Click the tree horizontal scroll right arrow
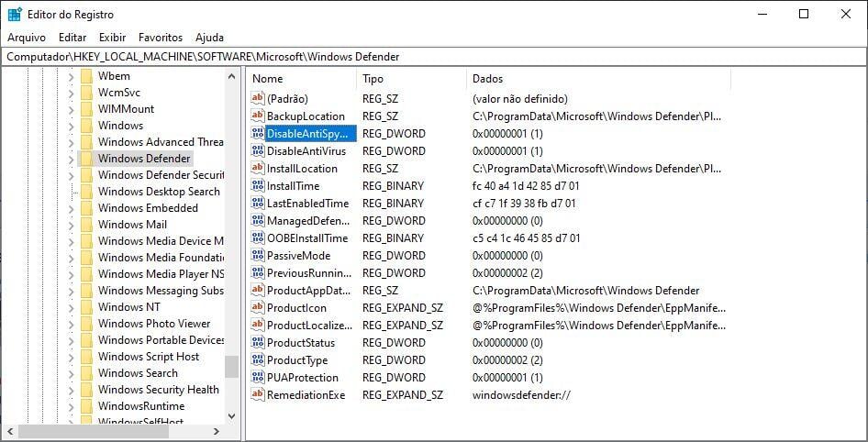The width and height of the screenshot is (868, 442). (217, 431)
